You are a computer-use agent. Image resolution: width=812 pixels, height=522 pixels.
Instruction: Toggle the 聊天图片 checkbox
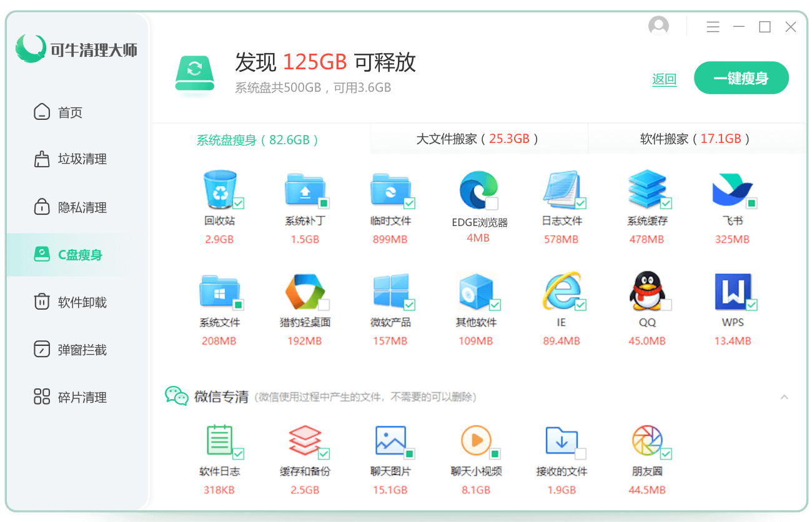(410, 454)
